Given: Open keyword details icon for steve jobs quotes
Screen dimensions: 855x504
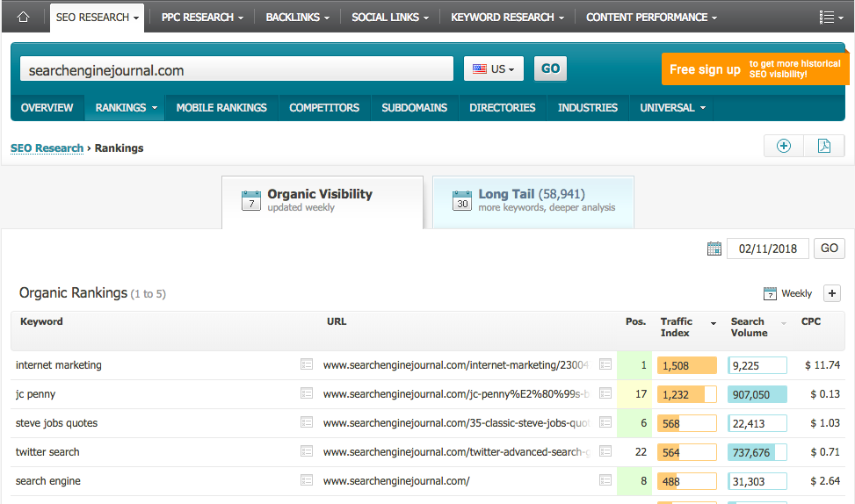Looking at the screenshot, I should [307, 422].
